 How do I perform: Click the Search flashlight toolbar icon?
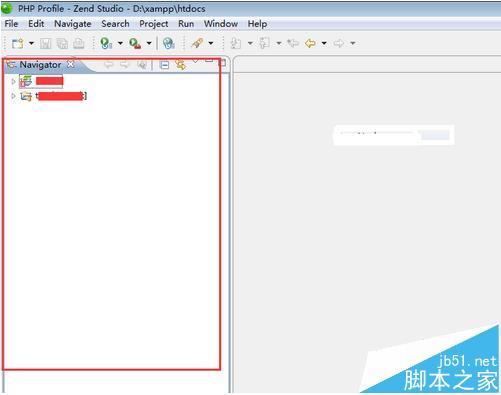coord(197,43)
